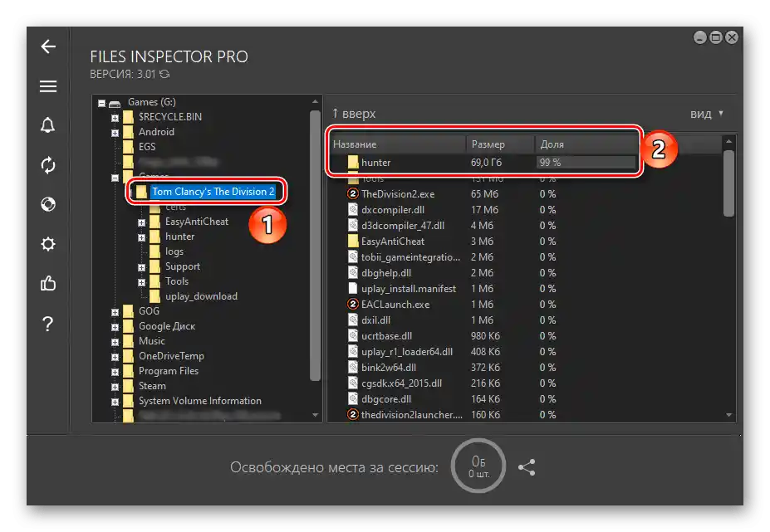
Task: Click the file list scroll down arrow
Action: 728,415
